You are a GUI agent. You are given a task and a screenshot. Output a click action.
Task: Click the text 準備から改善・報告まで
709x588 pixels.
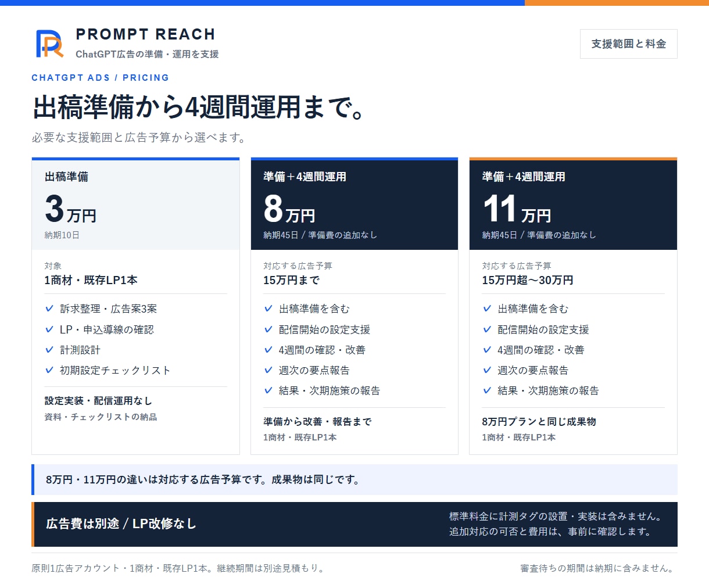click(317, 422)
